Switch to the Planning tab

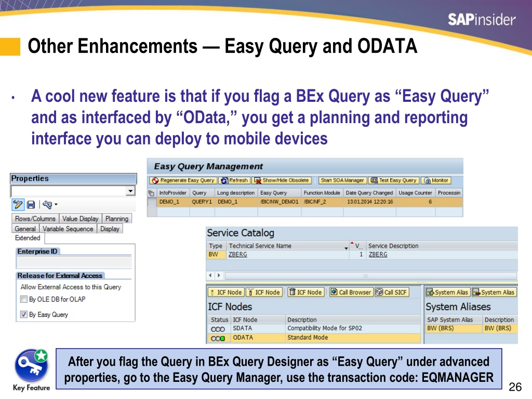pos(117,219)
